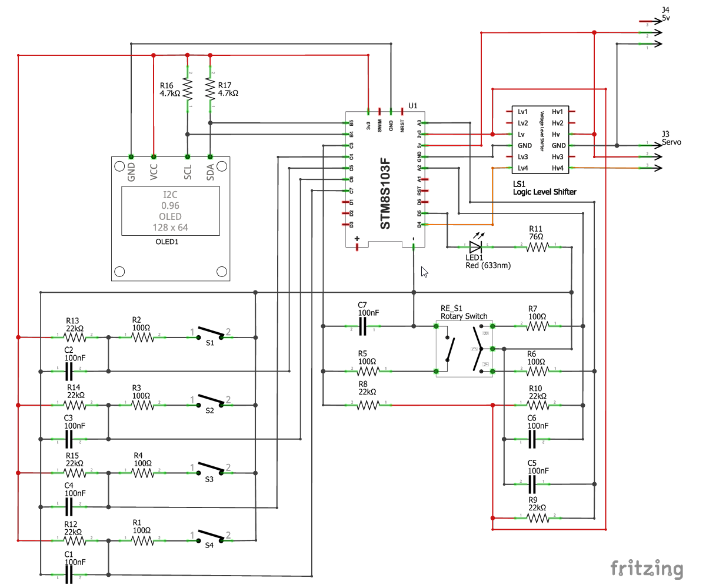Select capacitor C1 100nF
The image size is (706, 588).
pos(69,574)
